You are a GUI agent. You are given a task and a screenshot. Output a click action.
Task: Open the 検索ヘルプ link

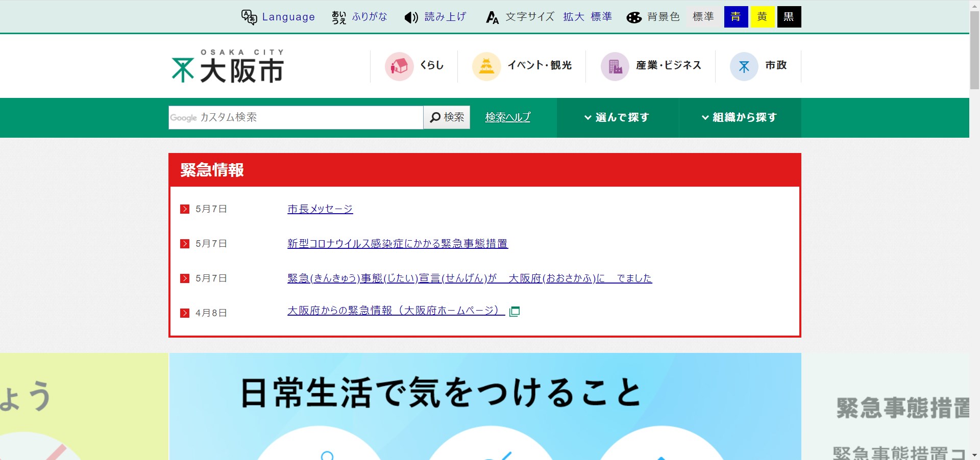[507, 117]
